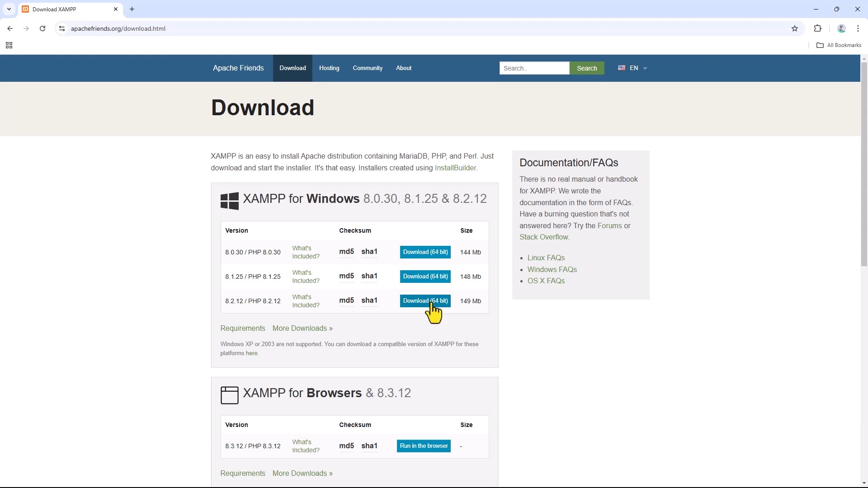Bookmark this page using the star icon
Screen dimensions: 868x488
pos(795,28)
